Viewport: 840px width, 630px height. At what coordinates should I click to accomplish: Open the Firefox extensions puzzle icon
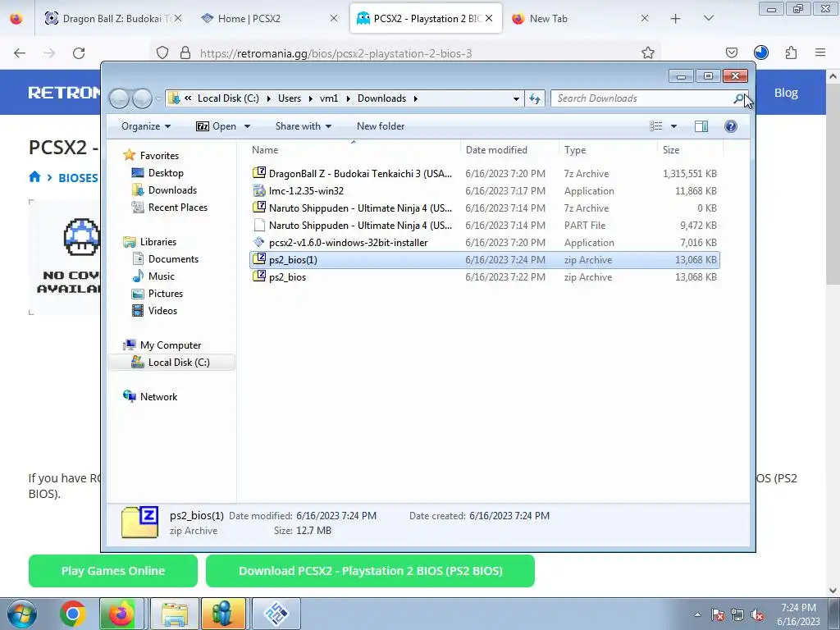(791, 53)
